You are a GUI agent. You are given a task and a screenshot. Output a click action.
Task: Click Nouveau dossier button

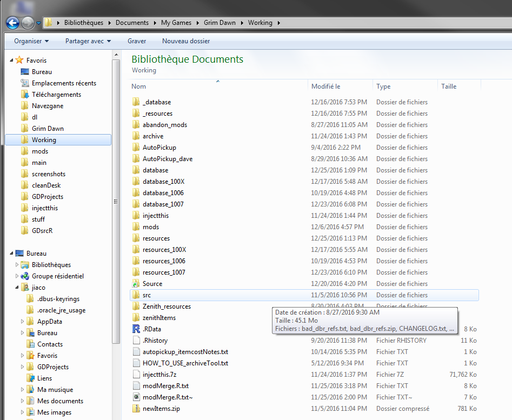[x=186, y=41]
